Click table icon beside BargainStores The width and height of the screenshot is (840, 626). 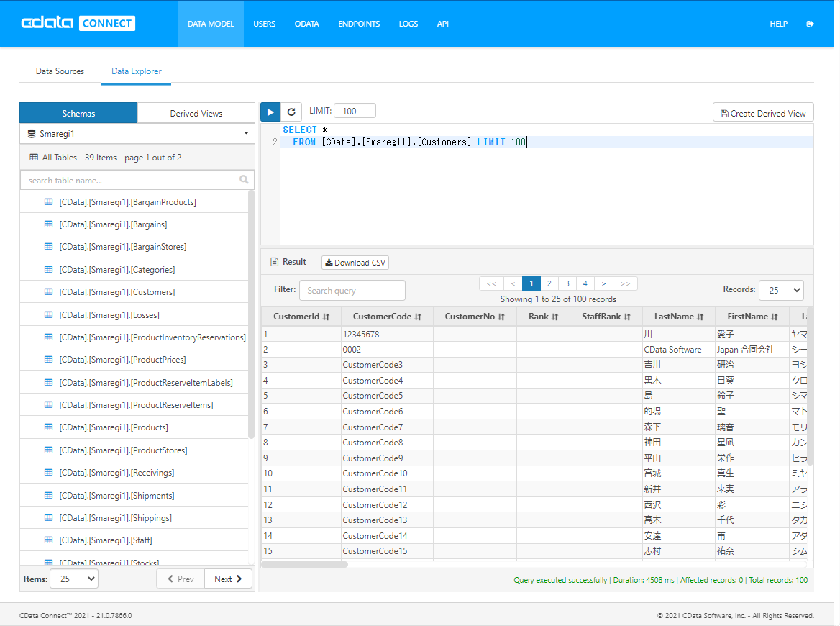(49, 247)
